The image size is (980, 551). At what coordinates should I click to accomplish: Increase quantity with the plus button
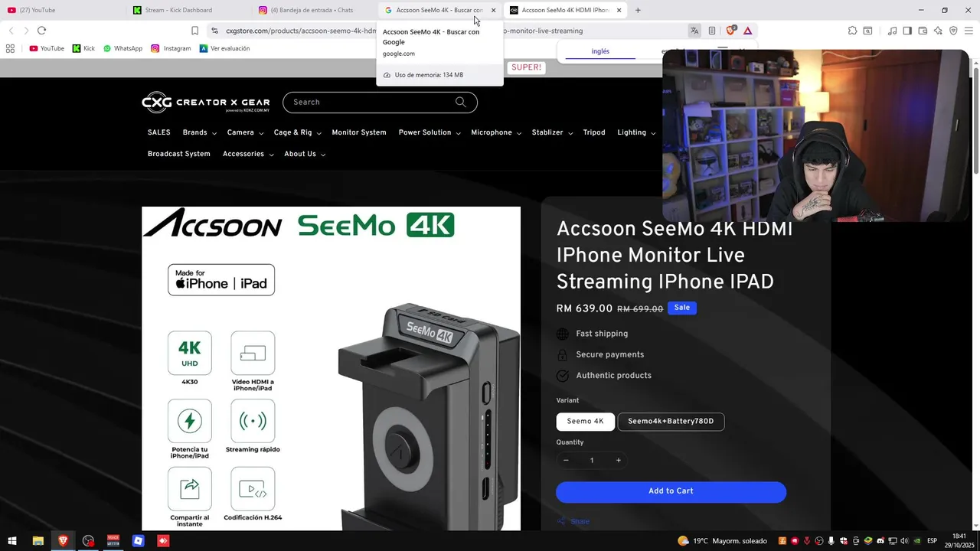click(x=619, y=460)
